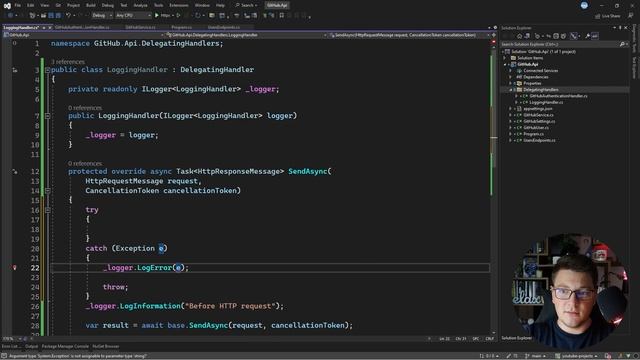Image resolution: width=640 pixels, height=360 pixels.
Task: Switch to GitHubService.cs tab
Action: point(140,27)
